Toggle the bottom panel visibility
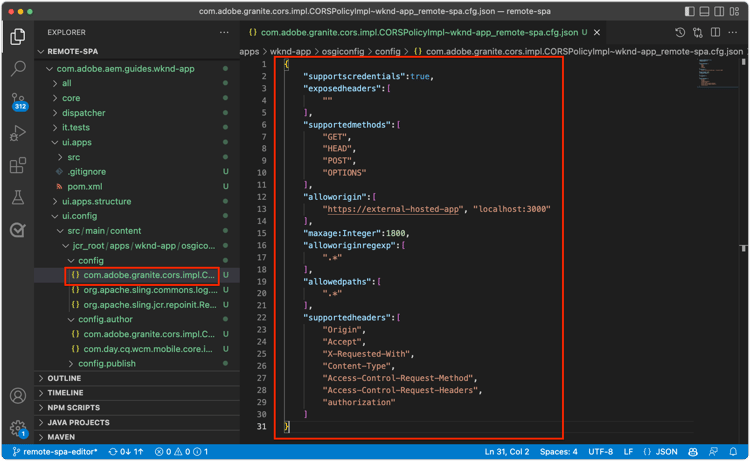This screenshot has height=461, width=750. (705, 11)
